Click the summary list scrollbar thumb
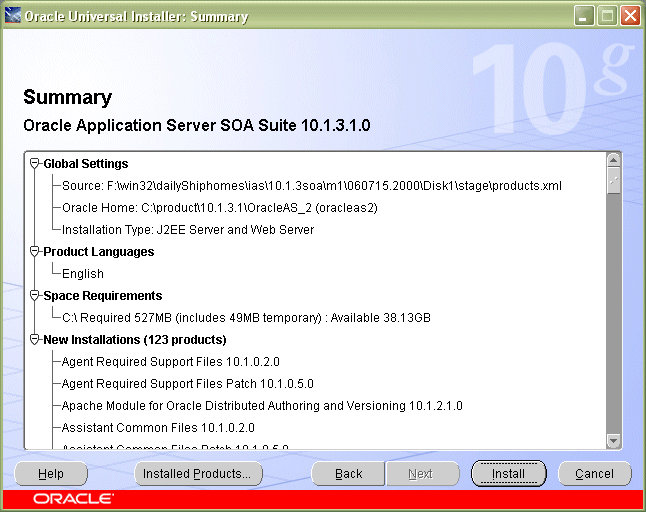The width and height of the screenshot is (646, 512). click(x=613, y=180)
